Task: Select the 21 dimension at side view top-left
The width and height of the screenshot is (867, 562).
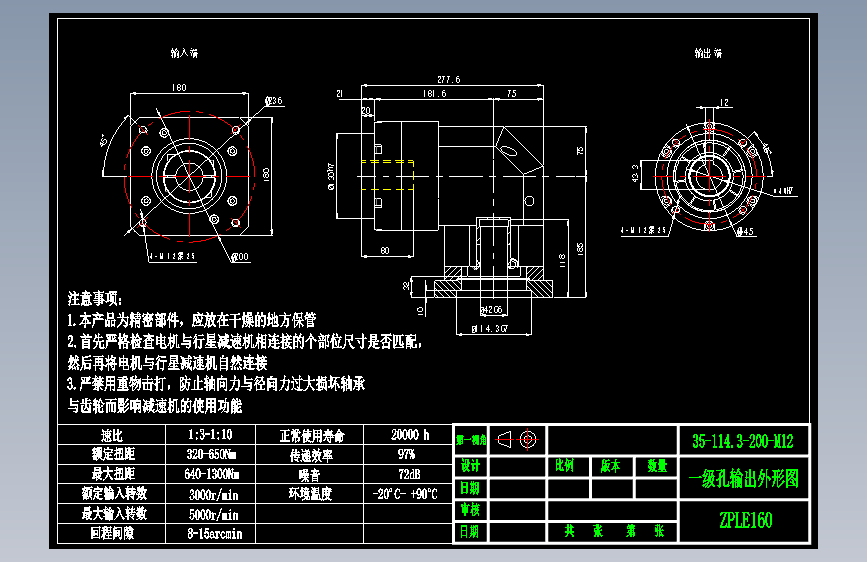Action: [340, 93]
